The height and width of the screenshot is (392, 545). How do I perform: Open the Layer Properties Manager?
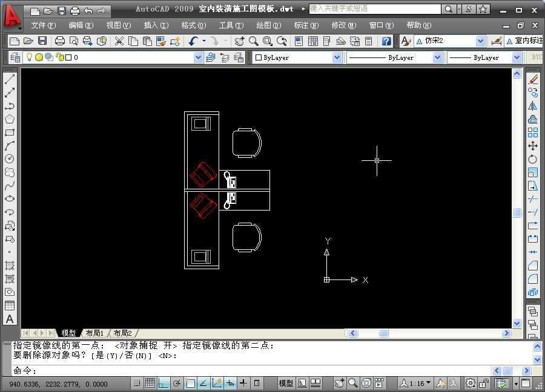tap(15, 57)
